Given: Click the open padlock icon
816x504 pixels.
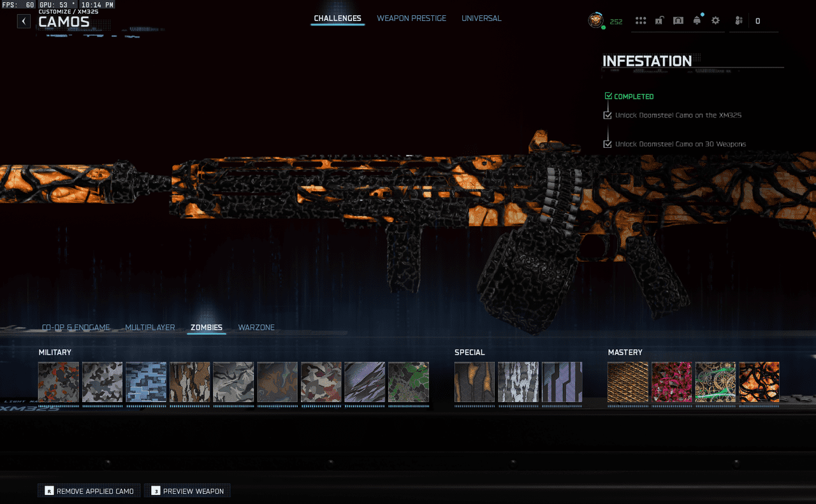Looking at the screenshot, I should click(659, 21).
